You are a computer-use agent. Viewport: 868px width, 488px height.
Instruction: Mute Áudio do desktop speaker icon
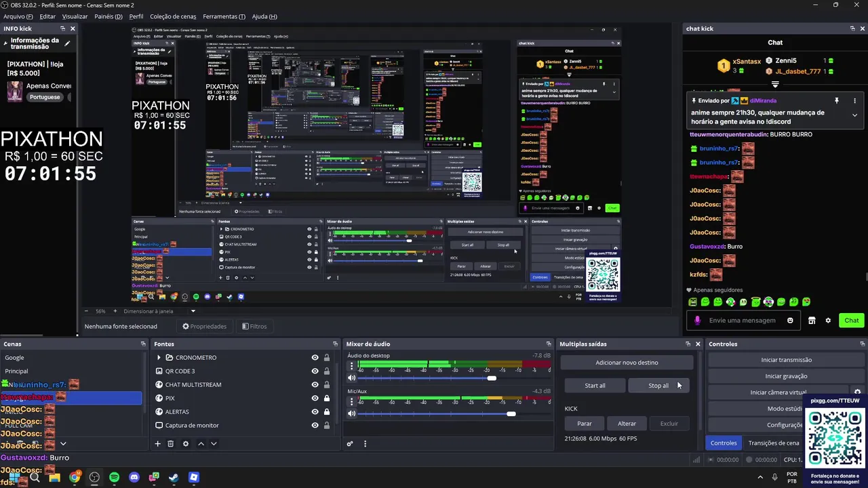(x=351, y=378)
